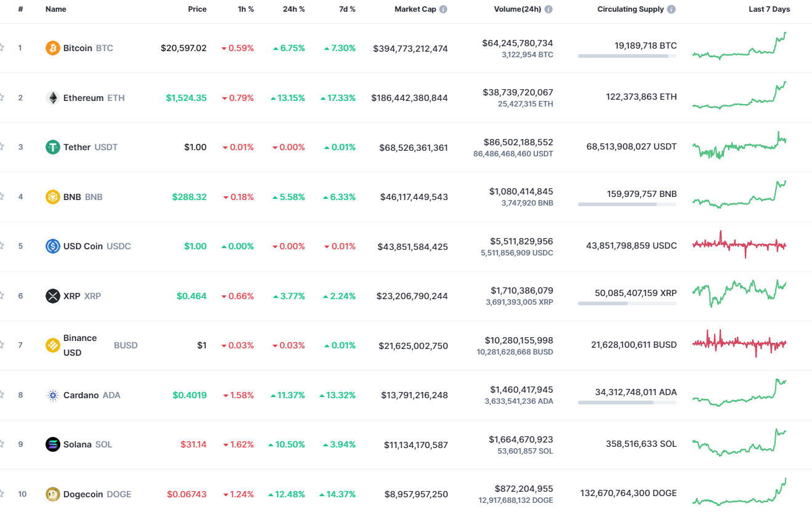Sort the table by 24h % column
Viewport: 812px width, 517px height.
point(294,9)
